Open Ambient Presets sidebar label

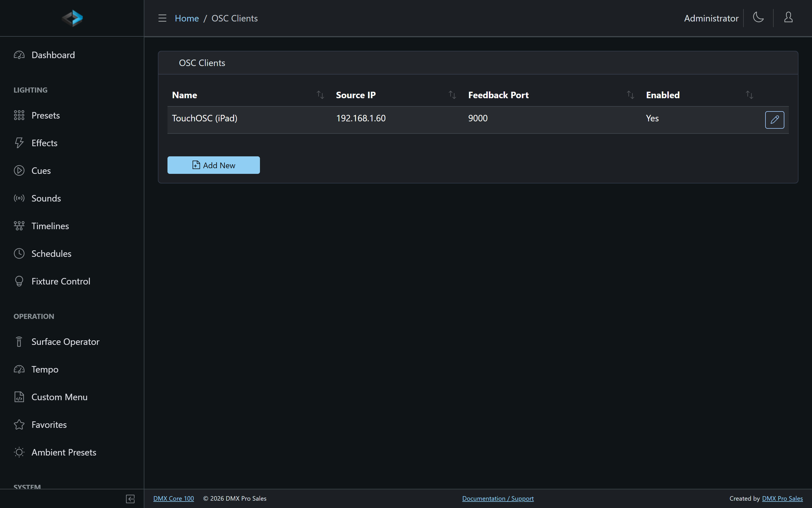click(x=64, y=452)
